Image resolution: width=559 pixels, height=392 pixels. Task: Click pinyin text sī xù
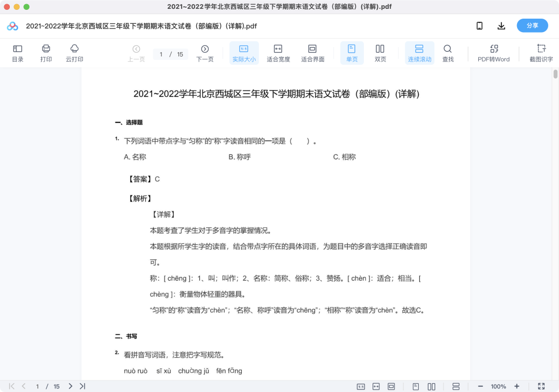click(164, 371)
